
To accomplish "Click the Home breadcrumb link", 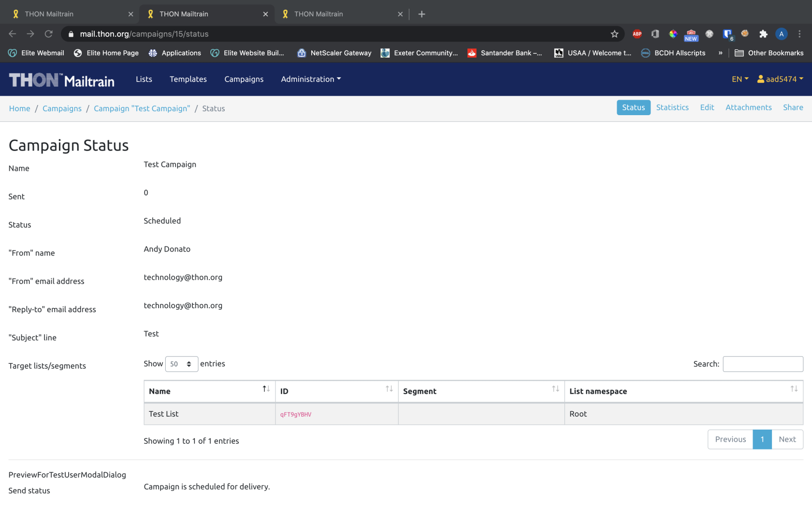I will 19,108.
